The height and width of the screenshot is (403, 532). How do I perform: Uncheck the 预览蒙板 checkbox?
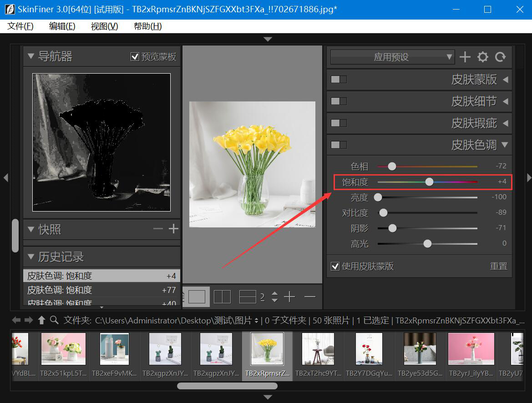coord(135,57)
